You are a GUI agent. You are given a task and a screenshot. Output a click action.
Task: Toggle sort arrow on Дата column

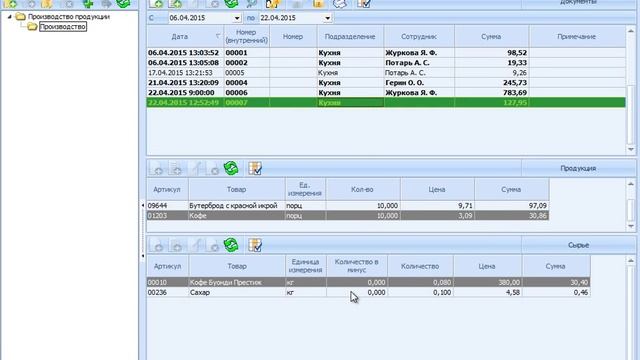point(218,36)
